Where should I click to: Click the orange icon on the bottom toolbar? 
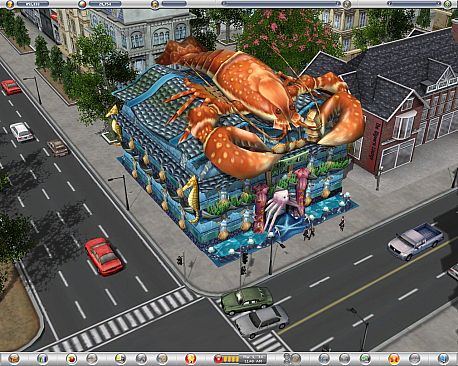click(394, 359)
